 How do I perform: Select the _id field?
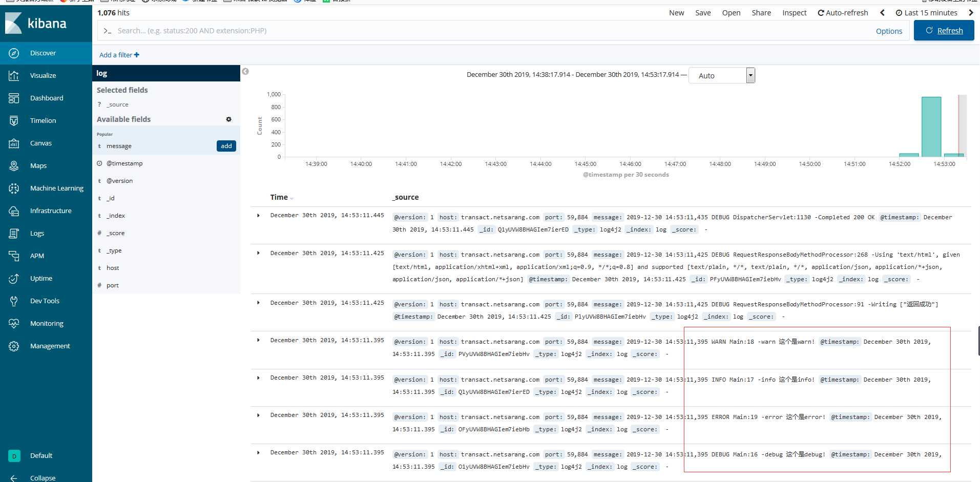click(110, 198)
